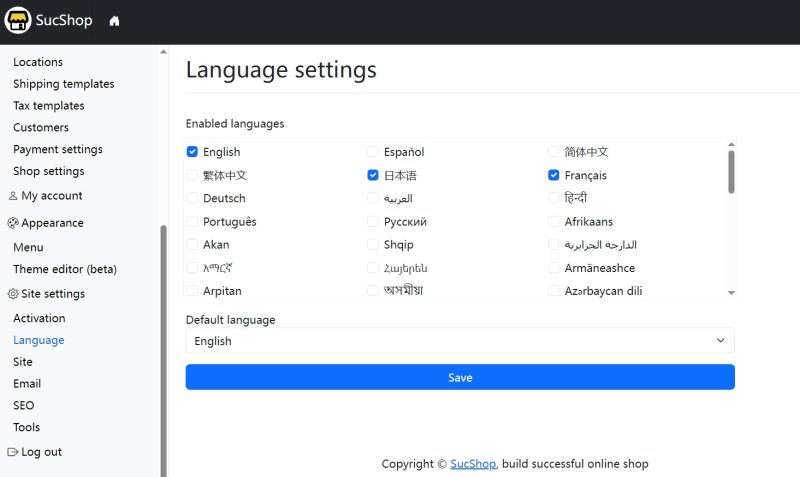Open Shipping templates in sidebar
The image size is (800, 477).
point(64,84)
